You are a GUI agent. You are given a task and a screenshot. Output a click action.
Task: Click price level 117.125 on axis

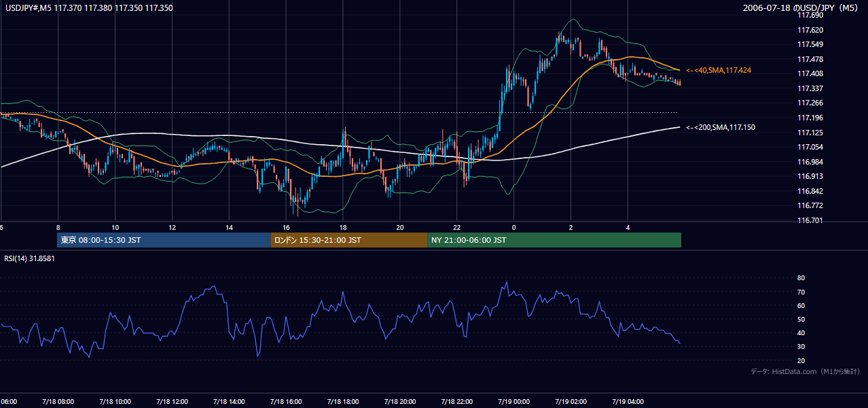click(x=810, y=133)
